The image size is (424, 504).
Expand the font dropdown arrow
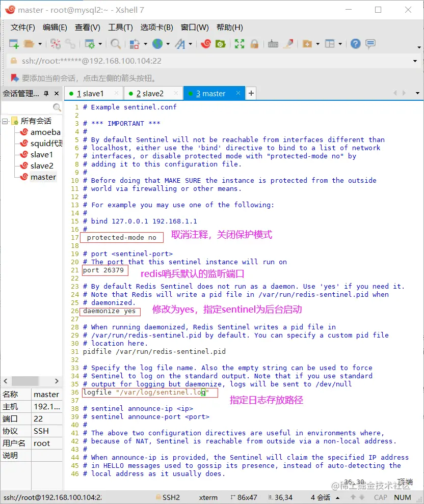pos(191,44)
